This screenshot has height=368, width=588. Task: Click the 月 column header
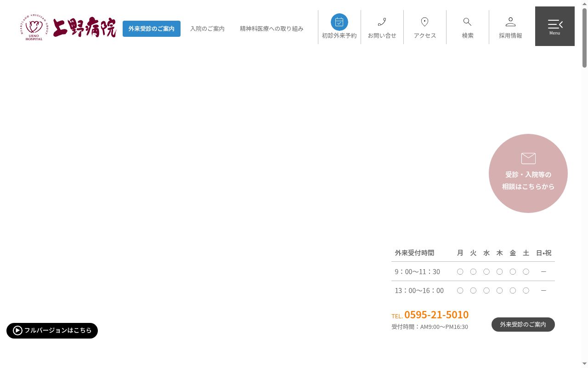tap(460, 253)
